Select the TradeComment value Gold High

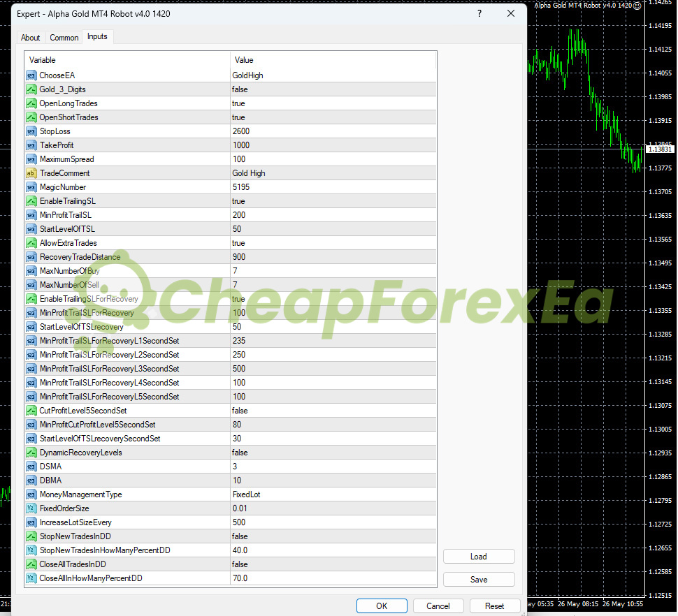click(x=249, y=173)
